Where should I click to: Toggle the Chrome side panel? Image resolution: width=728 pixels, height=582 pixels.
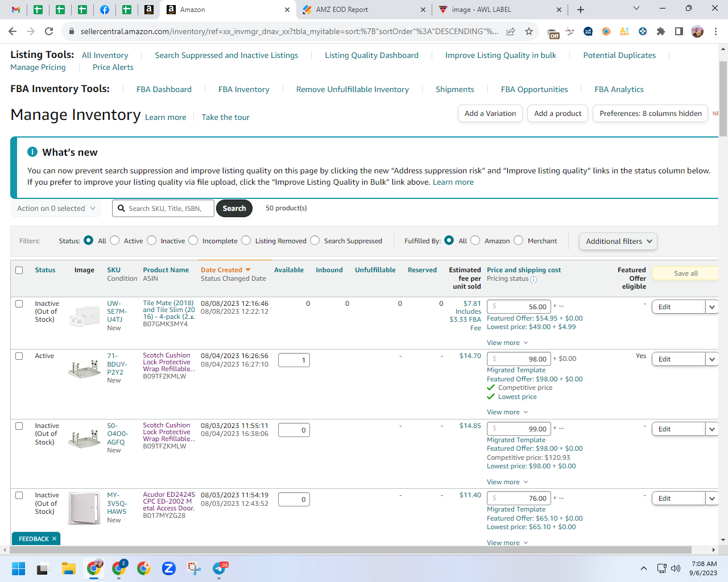point(679,31)
